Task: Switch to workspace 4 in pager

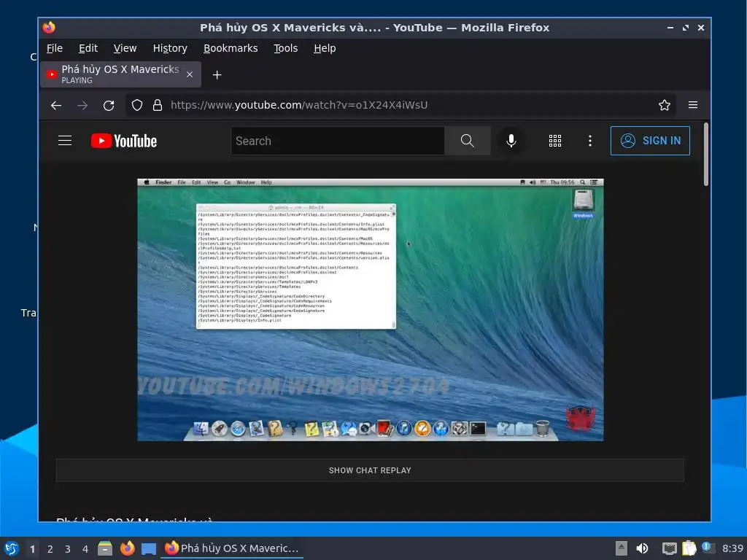Action: 85,549
